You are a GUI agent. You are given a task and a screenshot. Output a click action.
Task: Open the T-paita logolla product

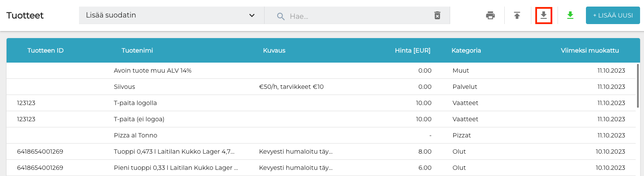tap(135, 103)
